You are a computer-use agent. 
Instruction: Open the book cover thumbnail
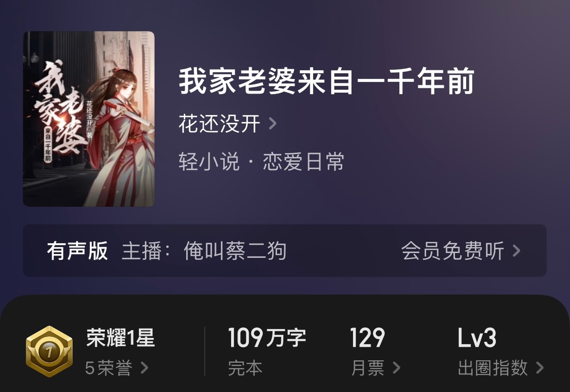(x=89, y=119)
